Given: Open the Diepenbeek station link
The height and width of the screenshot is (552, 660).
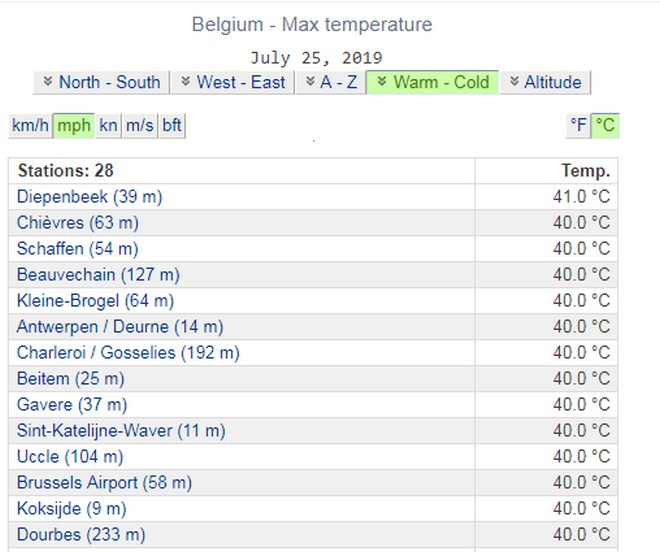Looking at the screenshot, I should pyautogui.click(x=89, y=197).
